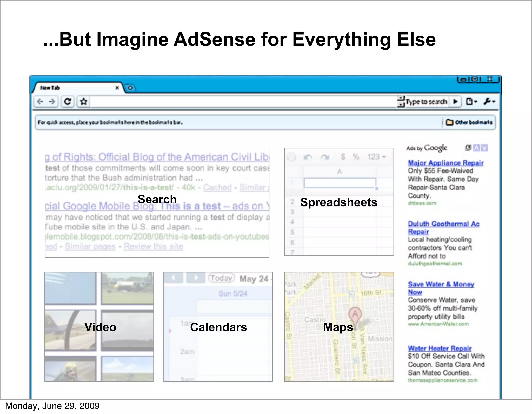Open the Major Appliance Repair ad
The image size is (532, 414).
tap(446, 163)
